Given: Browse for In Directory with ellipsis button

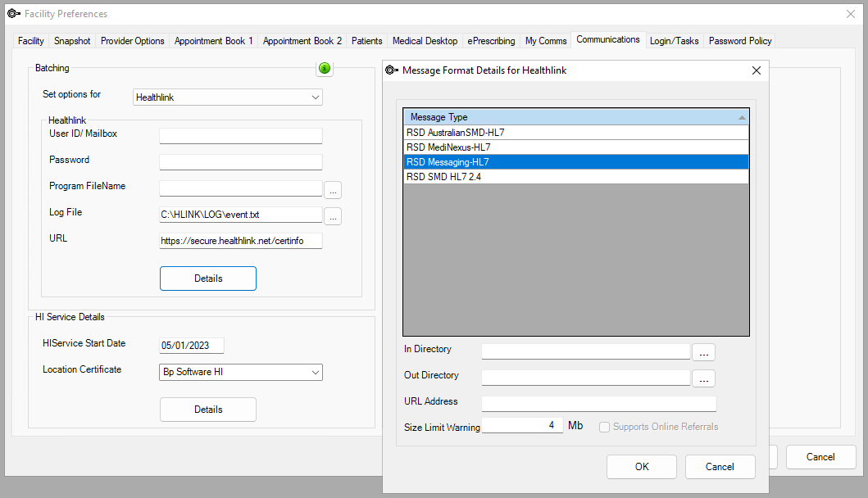Looking at the screenshot, I should pyautogui.click(x=704, y=352).
